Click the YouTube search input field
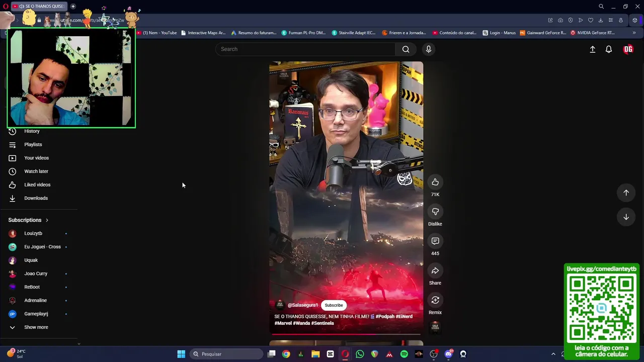Screen dimensions: 644x362 305,49
